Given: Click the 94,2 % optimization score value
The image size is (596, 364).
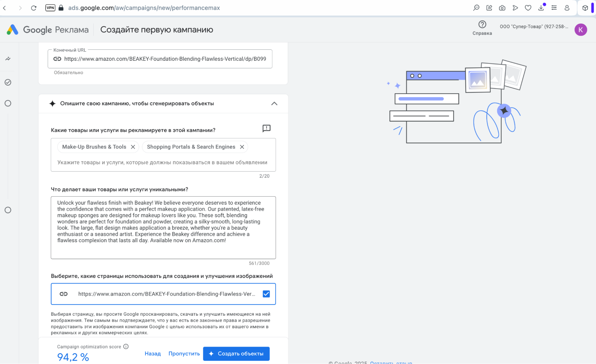Looking at the screenshot, I should point(73,357).
